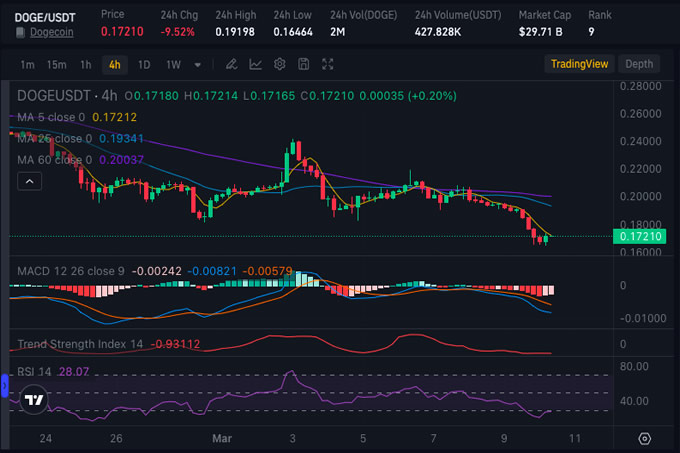Select the 4h timeframe
680x453 pixels.
[114, 65]
